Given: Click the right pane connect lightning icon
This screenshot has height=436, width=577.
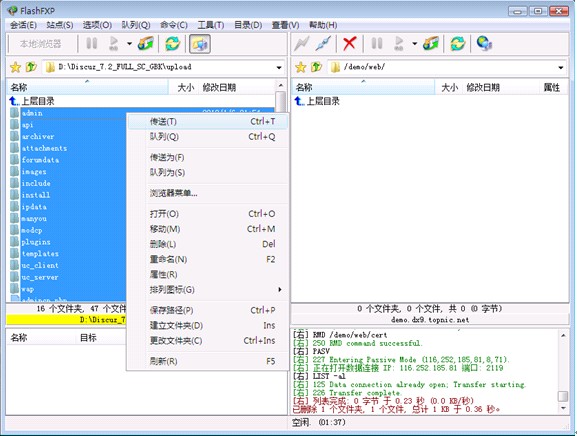Looking at the screenshot, I should [x=301, y=44].
